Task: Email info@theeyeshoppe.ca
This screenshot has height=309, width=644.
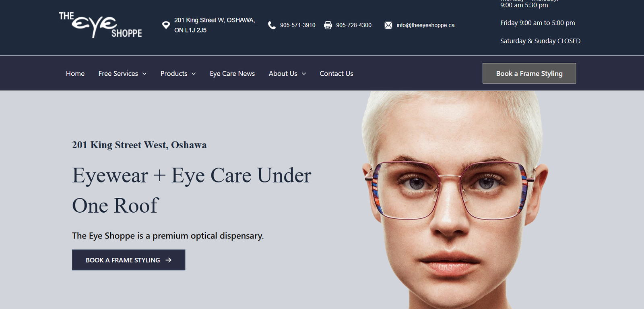Action: click(425, 25)
